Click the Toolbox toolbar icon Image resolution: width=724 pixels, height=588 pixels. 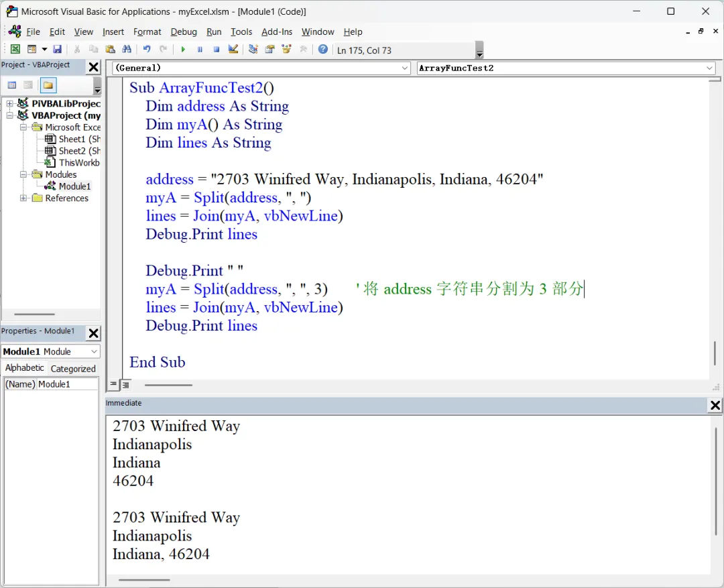pyautogui.click(x=303, y=49)
